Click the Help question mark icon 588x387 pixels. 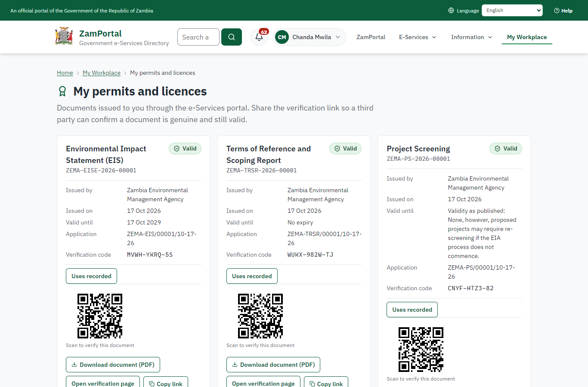[557, 10]
